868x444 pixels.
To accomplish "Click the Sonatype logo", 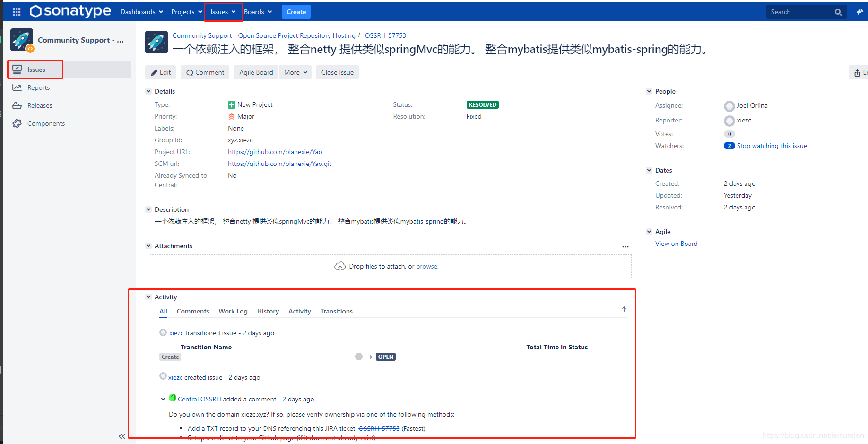I will coord(70,11).
